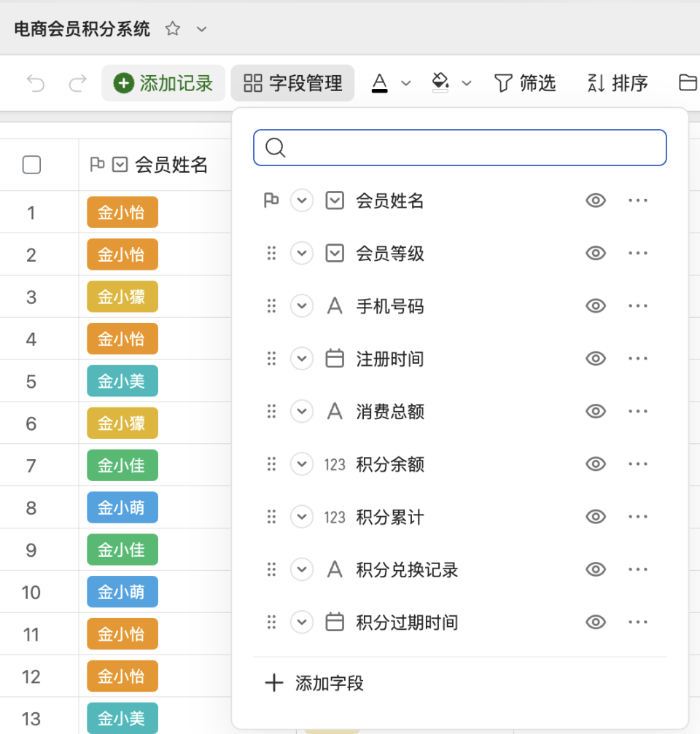Click 添加字段 to create new field

click(x=314, y=684)
